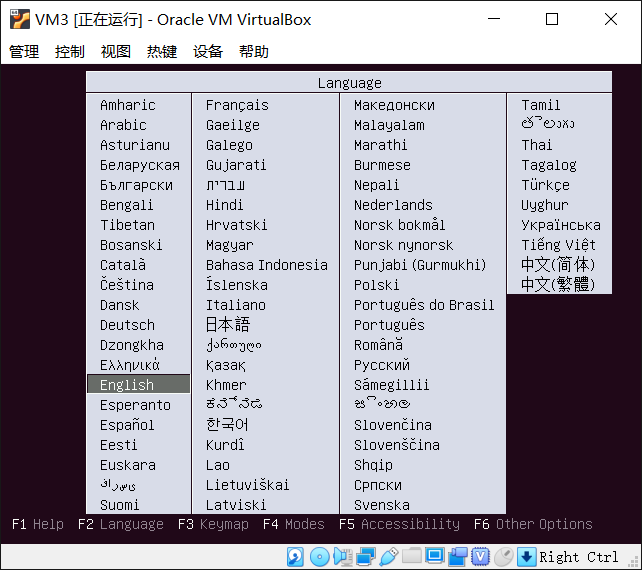Click the mouse integration status icon

click(x=503, y=557)
